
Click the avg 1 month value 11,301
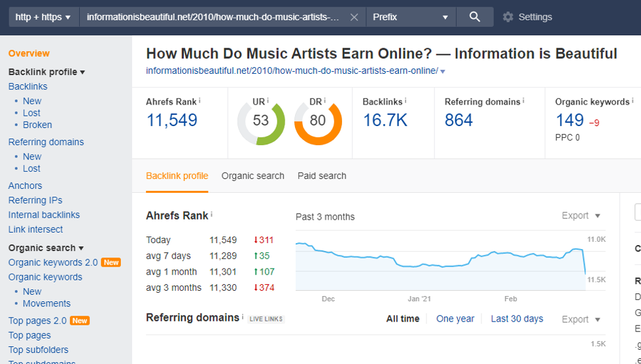(x=223, y=272)
